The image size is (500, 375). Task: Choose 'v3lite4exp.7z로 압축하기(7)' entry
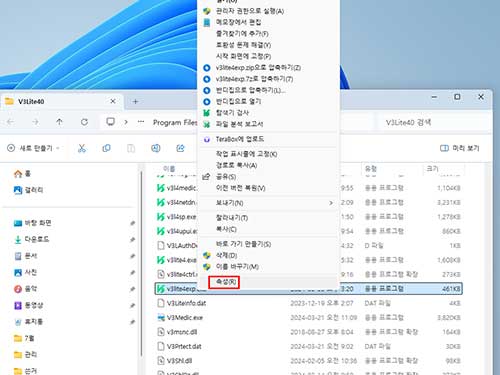[254, 79]
